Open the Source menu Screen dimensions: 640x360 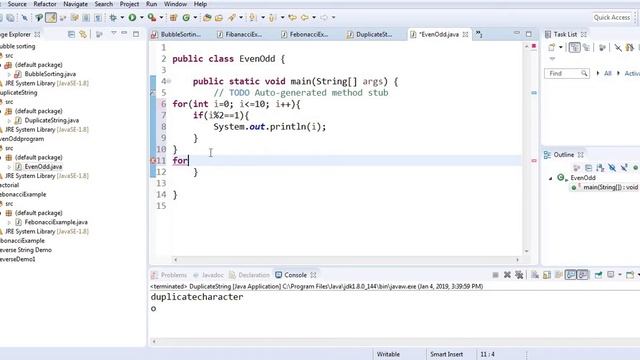pos(17,4)
